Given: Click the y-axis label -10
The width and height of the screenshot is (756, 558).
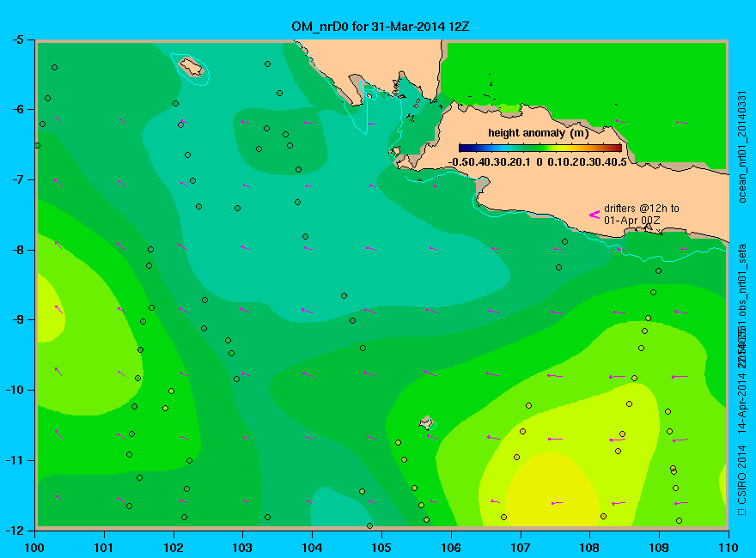Looking at the screenshot, I should tap(15, 390).
